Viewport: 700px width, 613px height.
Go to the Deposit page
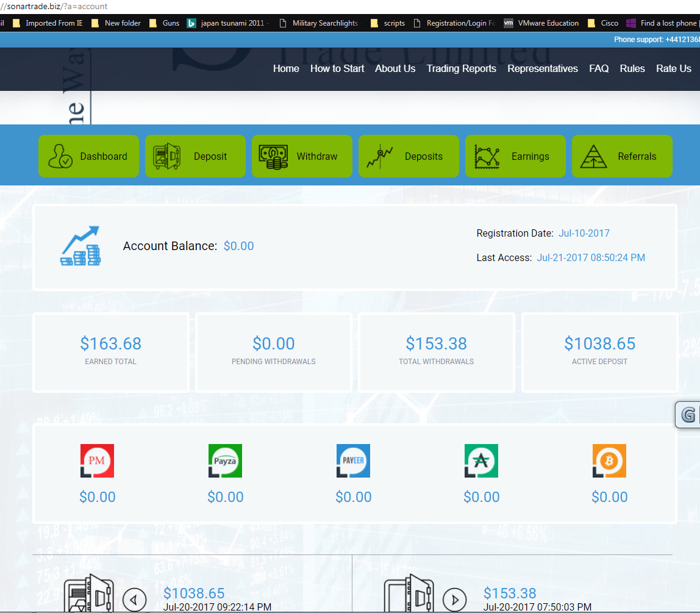[195, 156]
